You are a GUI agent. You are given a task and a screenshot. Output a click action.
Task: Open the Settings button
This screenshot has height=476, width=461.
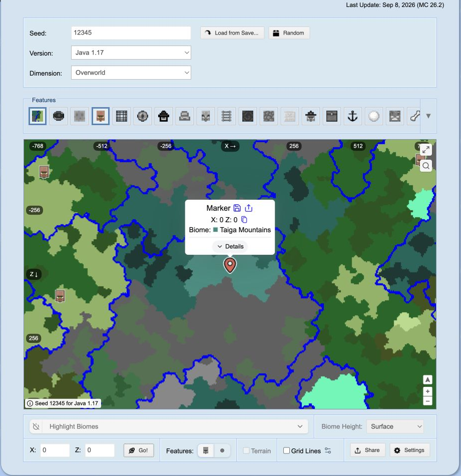click(x=409, y=450)
